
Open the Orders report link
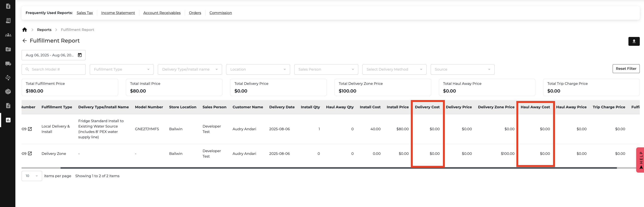195,13
